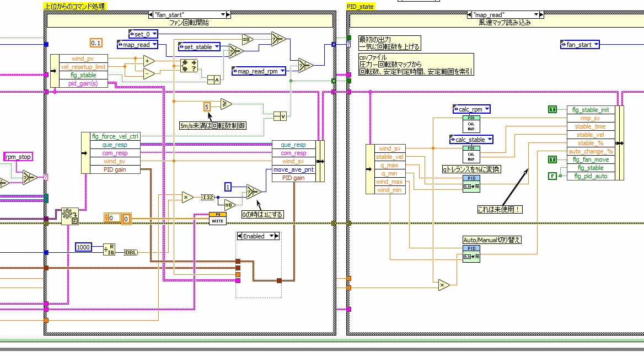644x356 pixels.
Task: Click the blue numeric constant 1
Action: (228, 187)
